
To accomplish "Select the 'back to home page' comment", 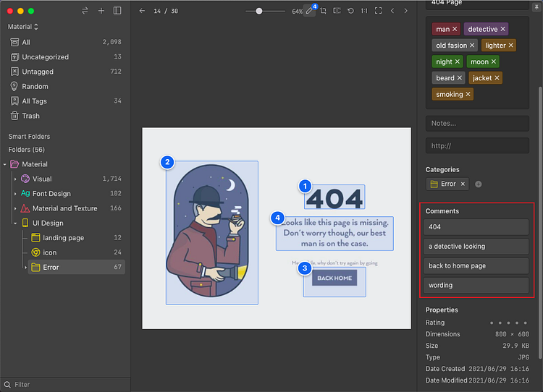I will pos(476,265).
